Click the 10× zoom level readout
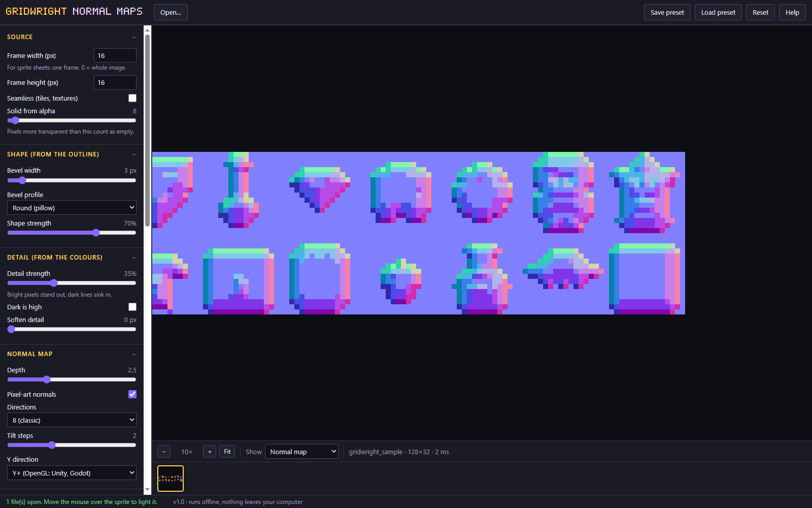 [187, 452]
